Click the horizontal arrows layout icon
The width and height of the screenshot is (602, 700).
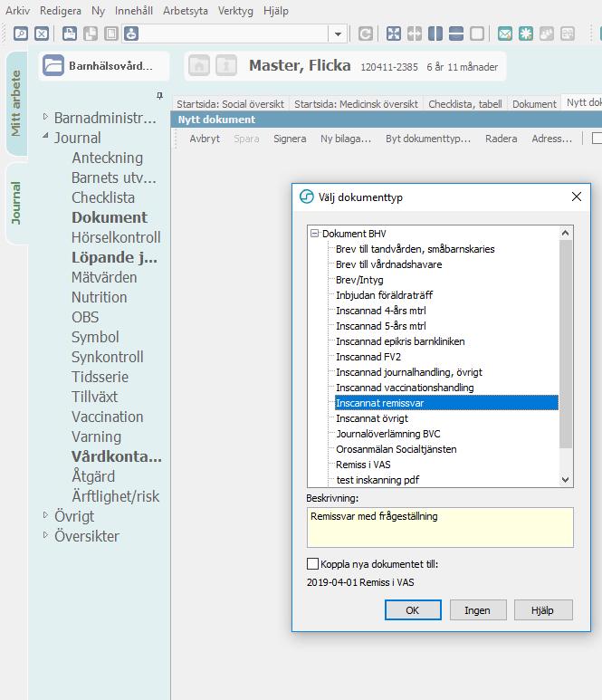click(415, 34)
